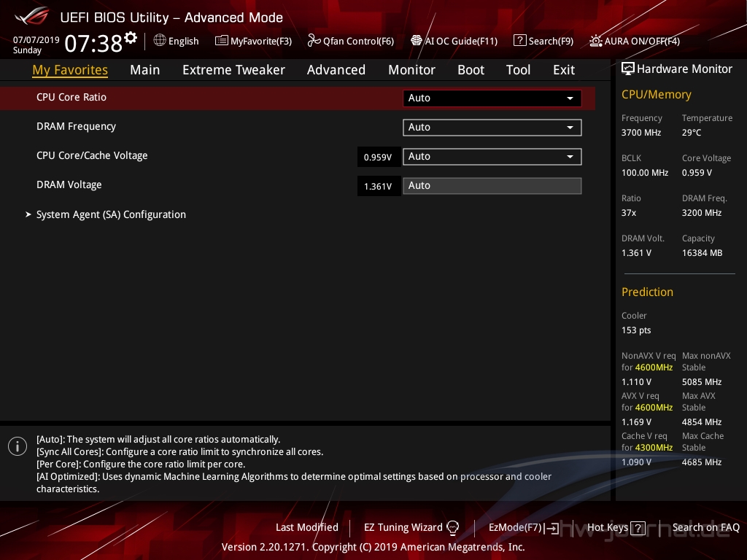This screenshot has width=747, height=560.
Task: Click the language globe icon
Action: [160, 41]
